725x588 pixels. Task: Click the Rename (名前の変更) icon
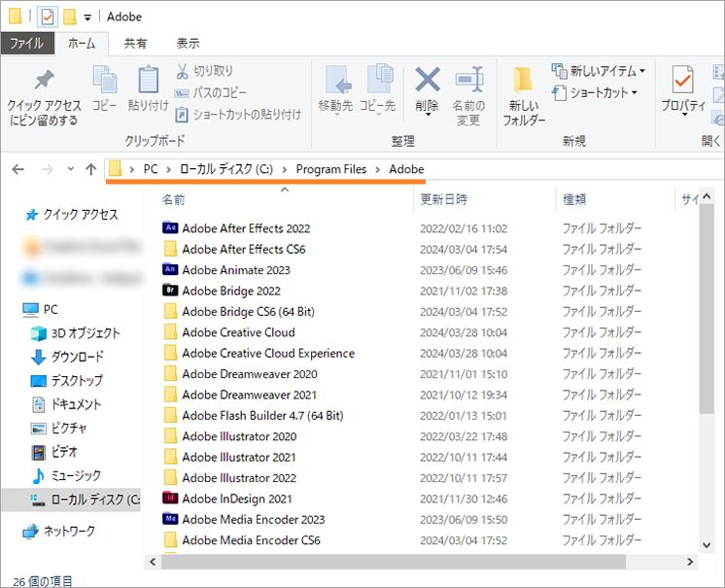(468, 79)
